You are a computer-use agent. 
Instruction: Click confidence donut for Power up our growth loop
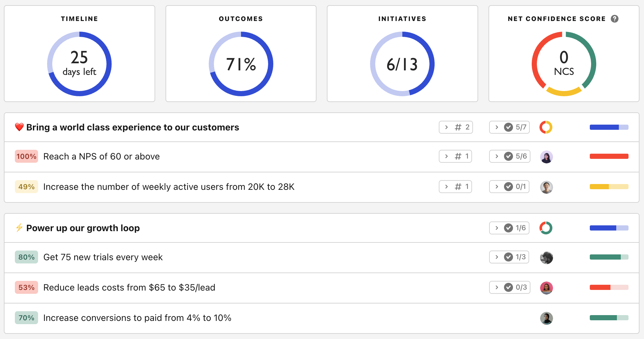tap(546, 228)
